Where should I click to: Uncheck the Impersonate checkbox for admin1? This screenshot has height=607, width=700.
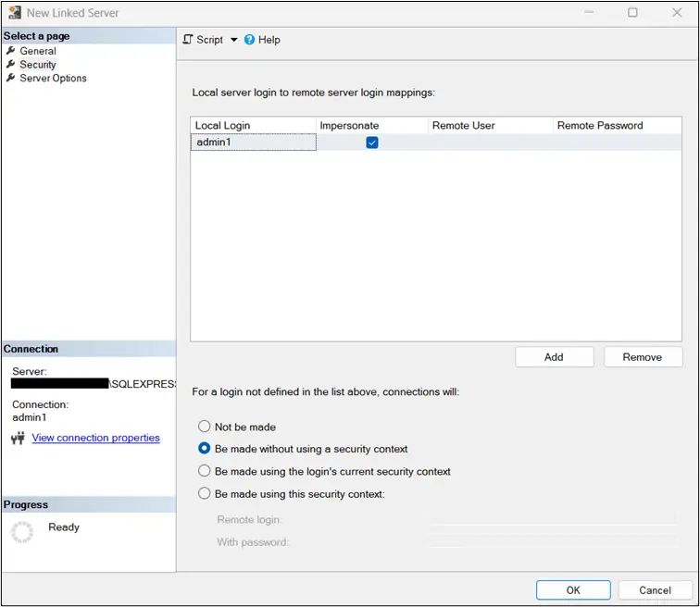point(372,142)
